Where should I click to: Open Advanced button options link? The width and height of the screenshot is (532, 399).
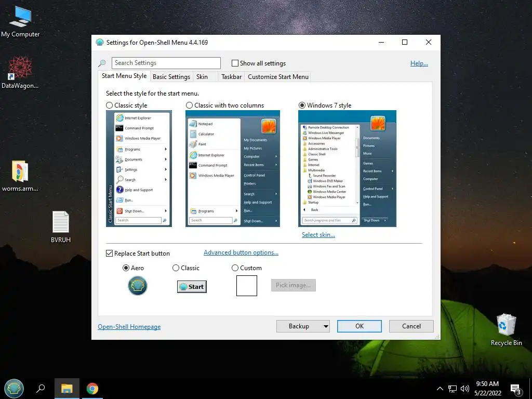(x=241, y=252)
